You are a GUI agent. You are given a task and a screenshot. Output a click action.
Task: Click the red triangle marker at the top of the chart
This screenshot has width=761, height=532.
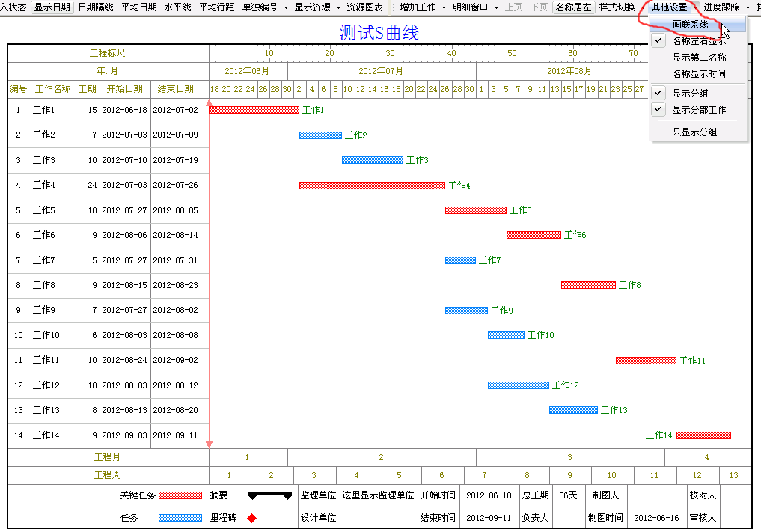click(x=209, y=103)
